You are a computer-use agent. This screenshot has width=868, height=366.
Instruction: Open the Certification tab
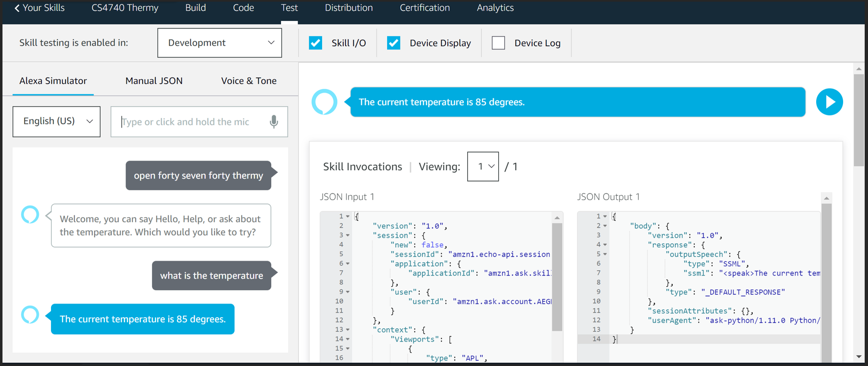point(424,8)
